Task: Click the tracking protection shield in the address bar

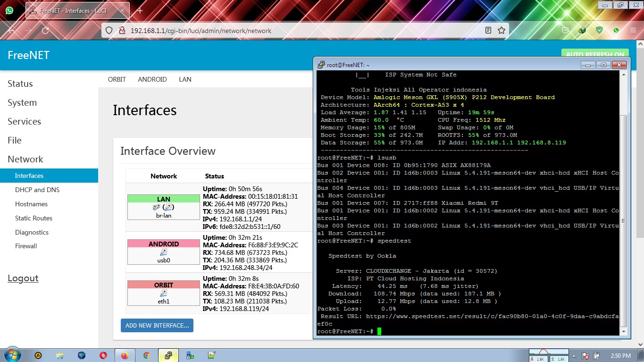Action: pyautogui.click(x=109, y=30)
